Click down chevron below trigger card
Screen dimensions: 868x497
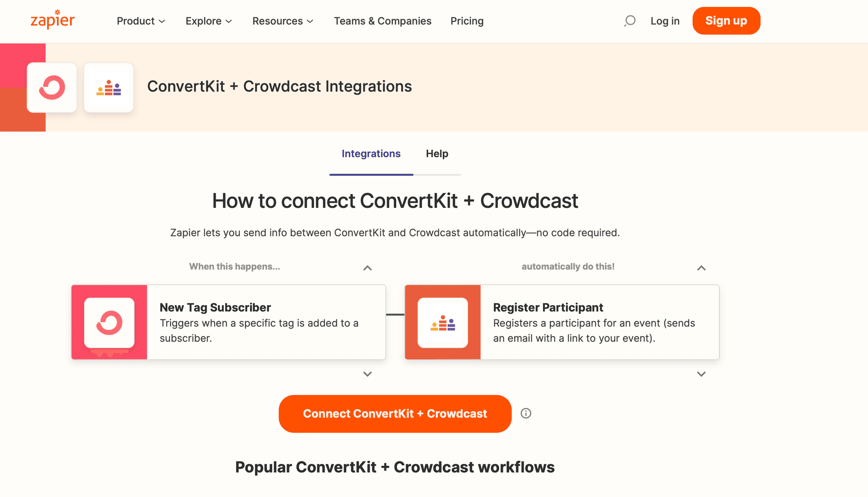click(x=368, y=374)
